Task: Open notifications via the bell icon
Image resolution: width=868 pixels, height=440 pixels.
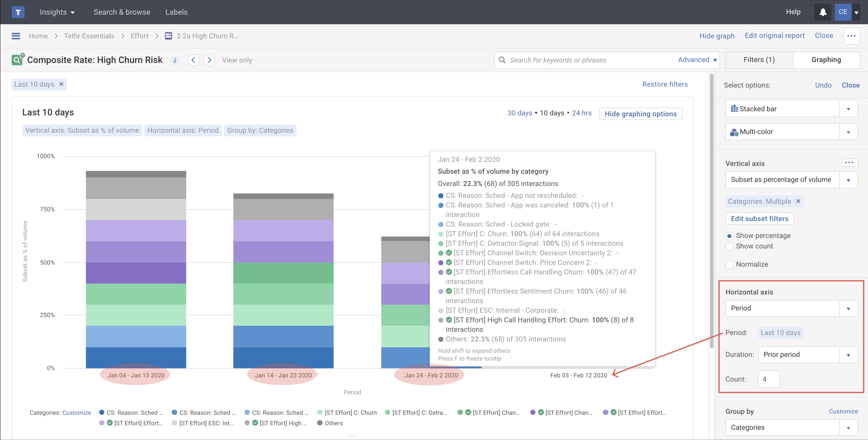Action: click(822, 12)
